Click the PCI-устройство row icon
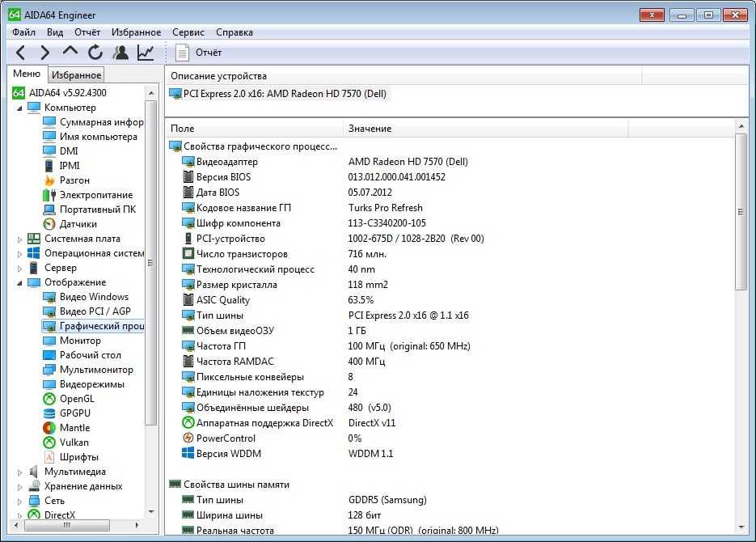Image resolution: width=756 pixels, height=542 pixels. 188,238
